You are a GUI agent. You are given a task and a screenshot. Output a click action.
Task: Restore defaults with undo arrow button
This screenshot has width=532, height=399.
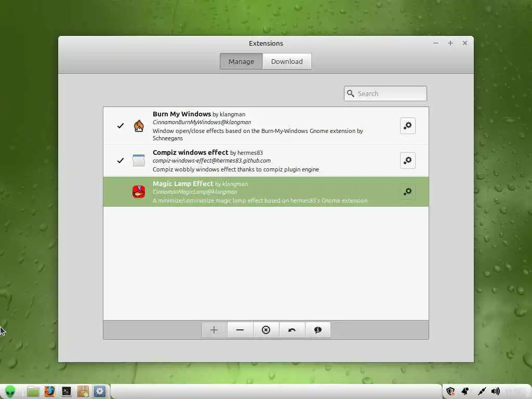(x=292, y=330)
